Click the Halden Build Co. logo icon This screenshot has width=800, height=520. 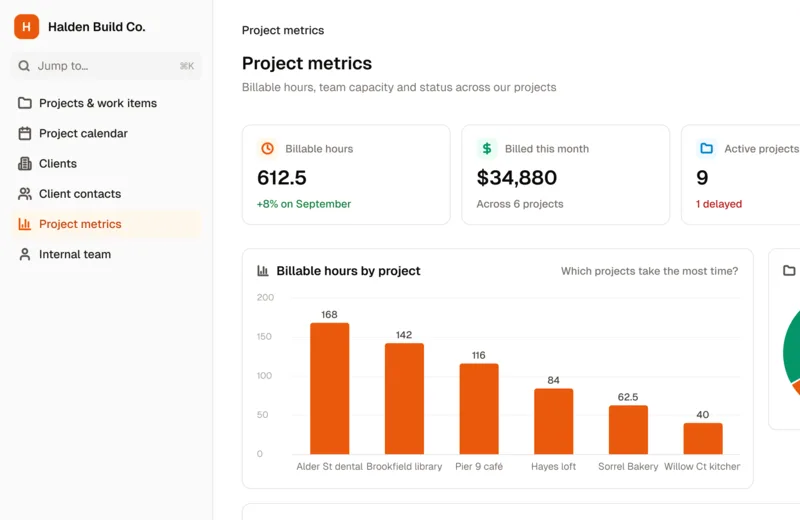[x=27, y=27]
